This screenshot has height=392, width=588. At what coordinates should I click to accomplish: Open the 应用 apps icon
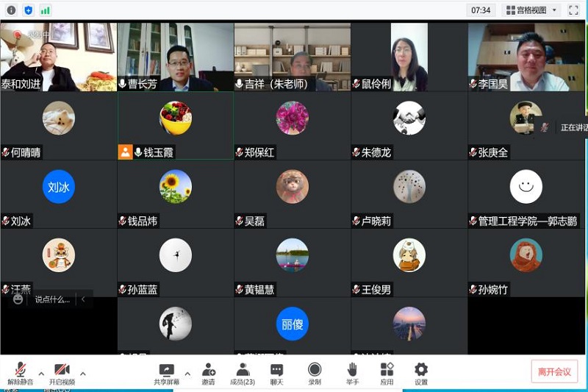[x=387, y=372]
